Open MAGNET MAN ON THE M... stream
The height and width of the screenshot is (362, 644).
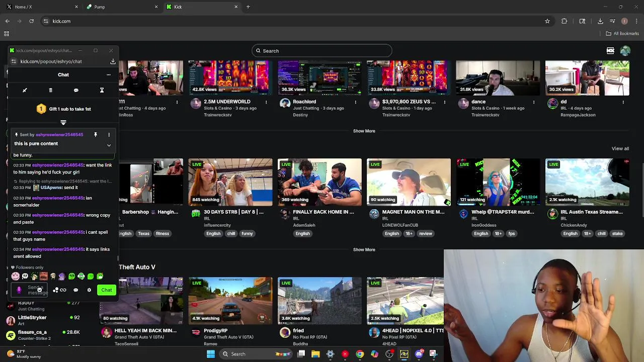(x=409, y=182)
